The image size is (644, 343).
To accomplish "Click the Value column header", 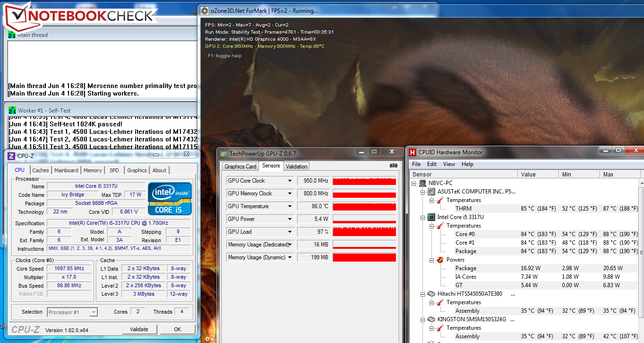I will click(x=539, y=174).
